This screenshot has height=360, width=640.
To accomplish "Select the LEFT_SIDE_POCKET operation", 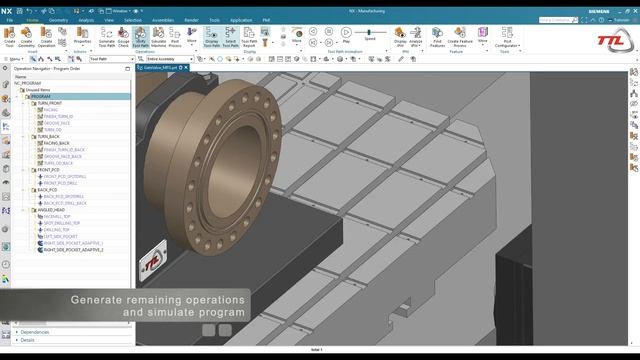I will click(x=60, y=236).
